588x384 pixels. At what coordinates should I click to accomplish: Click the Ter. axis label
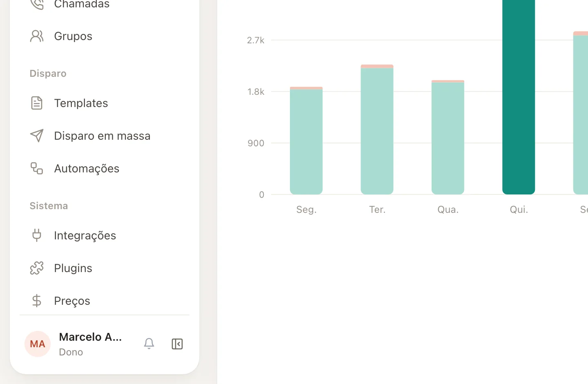(377, 210)
